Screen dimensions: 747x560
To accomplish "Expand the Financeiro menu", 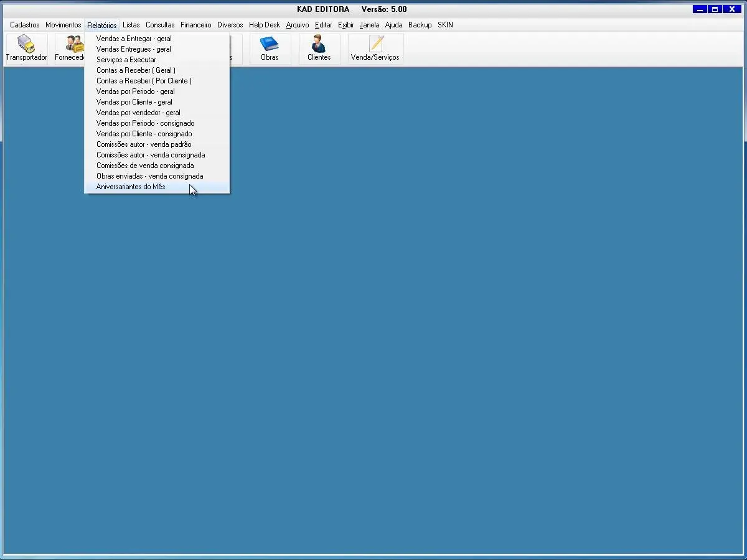I will click(x=195, y=25).
